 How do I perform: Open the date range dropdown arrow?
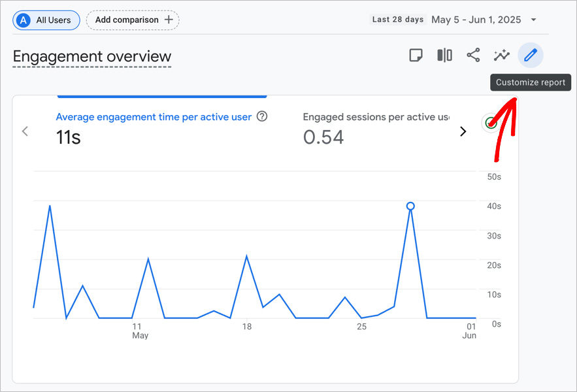[x=534, y=20]
